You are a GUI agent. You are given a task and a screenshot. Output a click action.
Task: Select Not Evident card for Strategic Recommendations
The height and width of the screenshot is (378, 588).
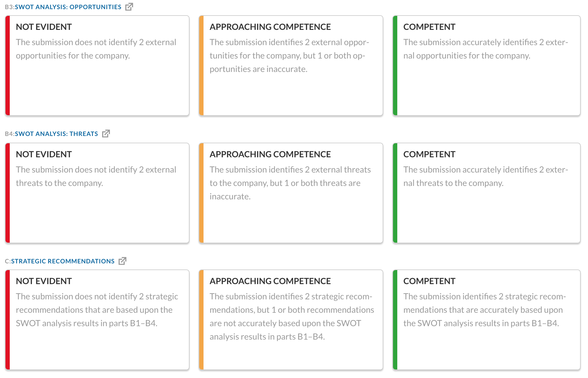[x=97, y=320]
